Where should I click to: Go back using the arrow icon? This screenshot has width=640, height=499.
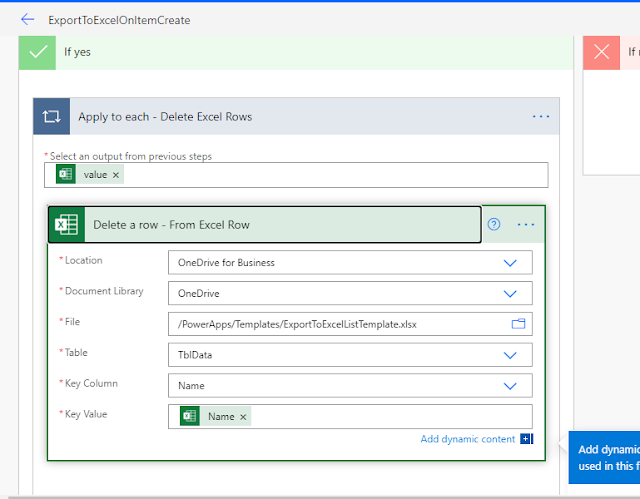coord(27,19)
